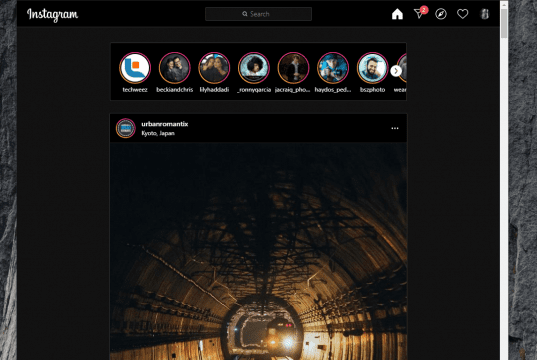
Task: View jacraig_pho... story
Action: tap(293, 68)
